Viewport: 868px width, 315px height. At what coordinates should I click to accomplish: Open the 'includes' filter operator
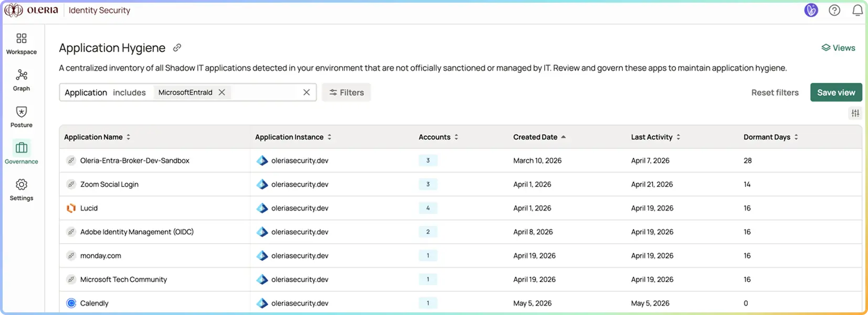(x=129, y=92)
